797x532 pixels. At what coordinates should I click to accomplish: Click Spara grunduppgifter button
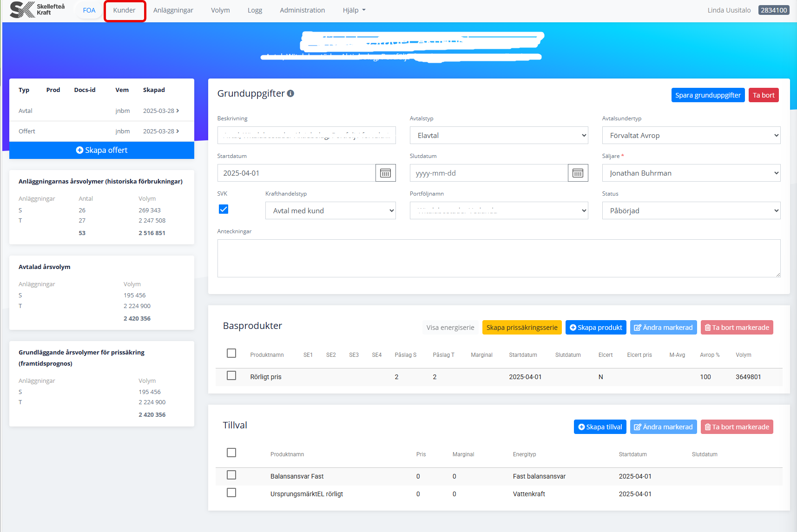(x=707, y=95)
